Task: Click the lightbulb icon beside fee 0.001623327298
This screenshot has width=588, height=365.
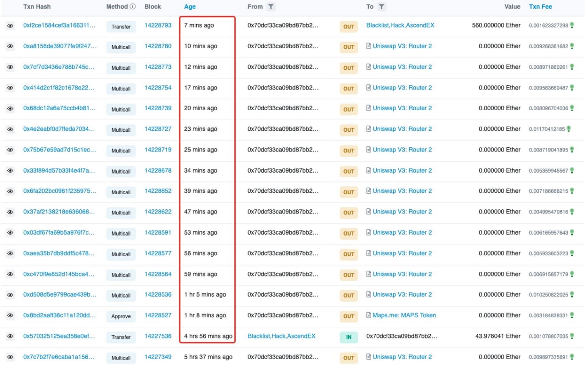Action: click(572, 26)
